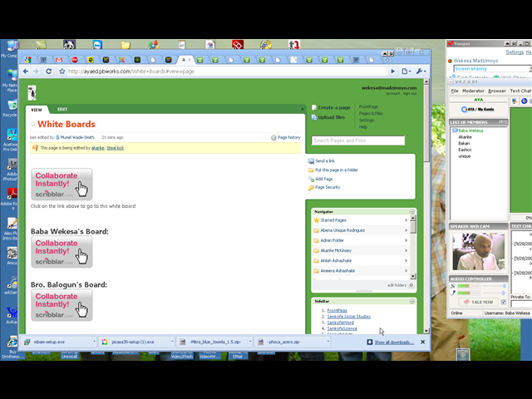
Task: Go forward in the Chrome browser
Action: point(36,71)
